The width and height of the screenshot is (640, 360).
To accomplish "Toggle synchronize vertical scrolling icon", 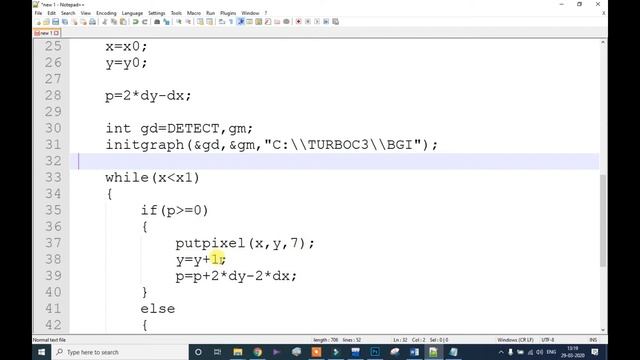I will 200,22.
